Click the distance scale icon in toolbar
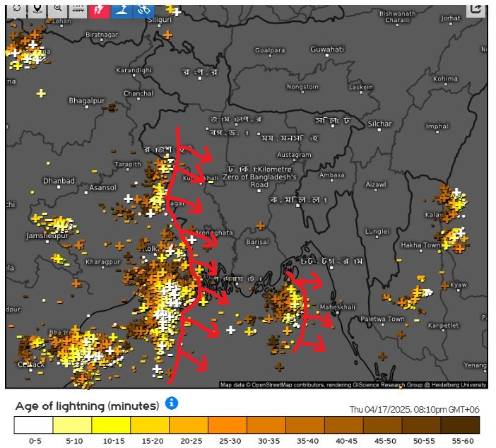The image size is (496, 448). click(x=78, y=8)
